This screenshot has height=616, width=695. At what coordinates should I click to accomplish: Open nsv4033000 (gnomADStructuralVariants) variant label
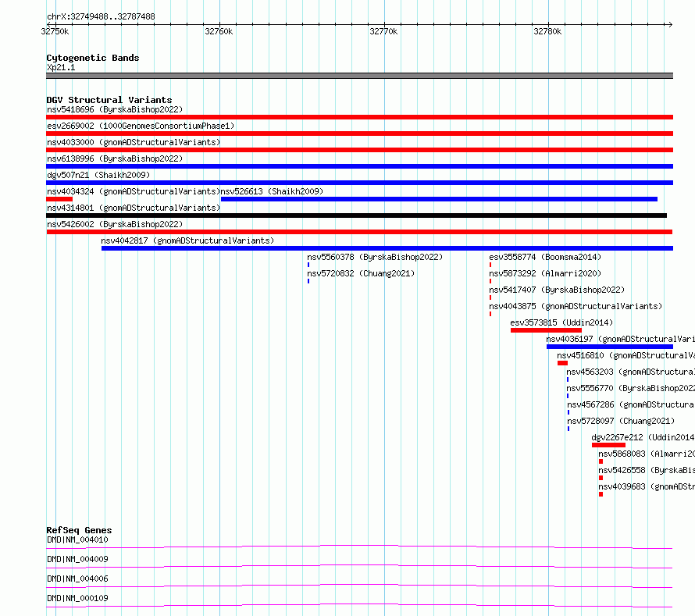134,142
